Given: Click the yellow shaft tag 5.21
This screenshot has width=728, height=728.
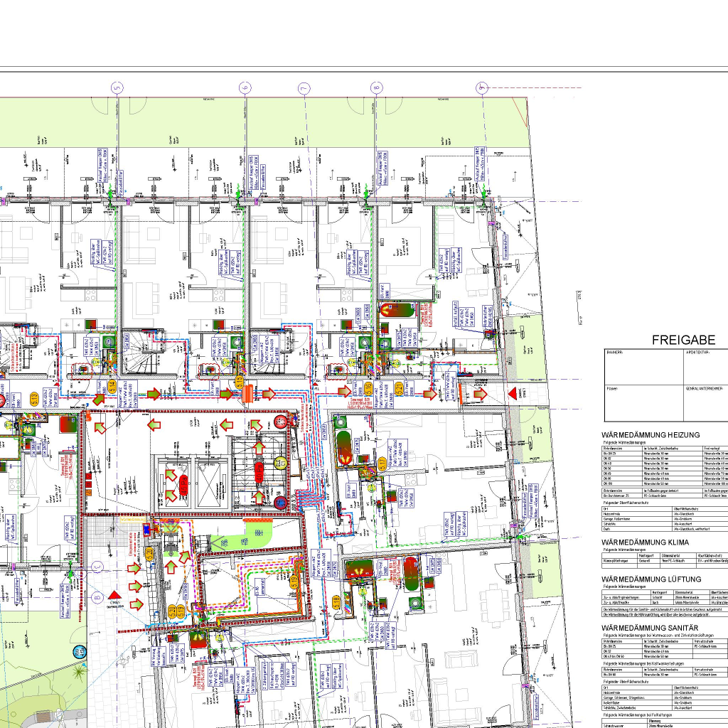Looking at the screenshot, I should click(400, 388).
